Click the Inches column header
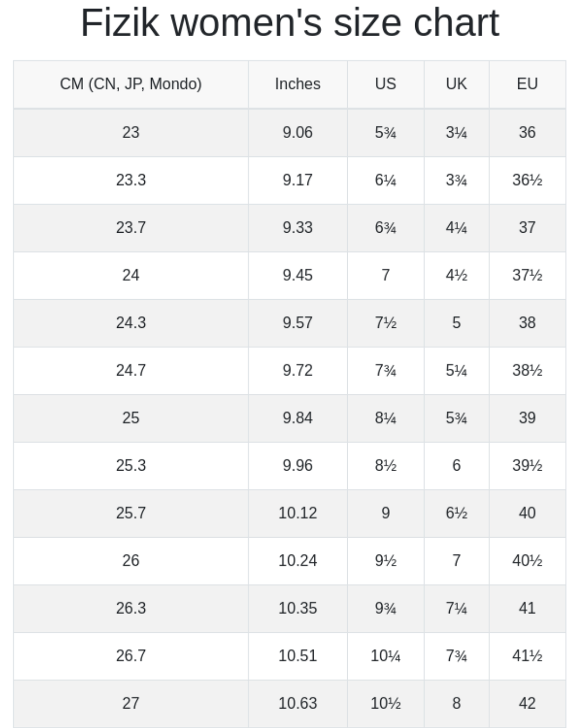Viewport: 571px width, 728px height. coord(298,84)
